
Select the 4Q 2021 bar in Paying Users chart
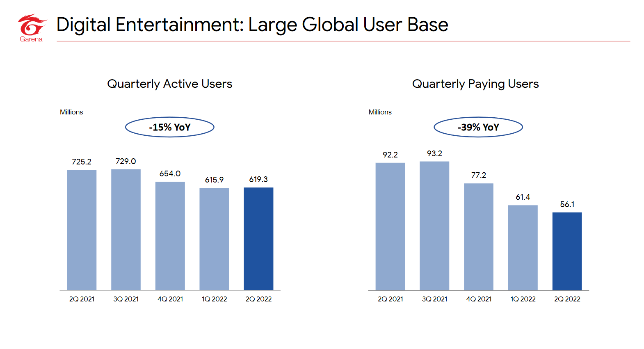(479, 237)
